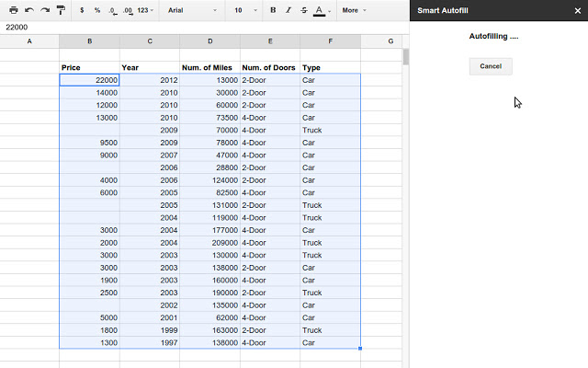This screenshot has height=368, width=588.
Task: Increase decimal places icon
Action: point(128,10)
